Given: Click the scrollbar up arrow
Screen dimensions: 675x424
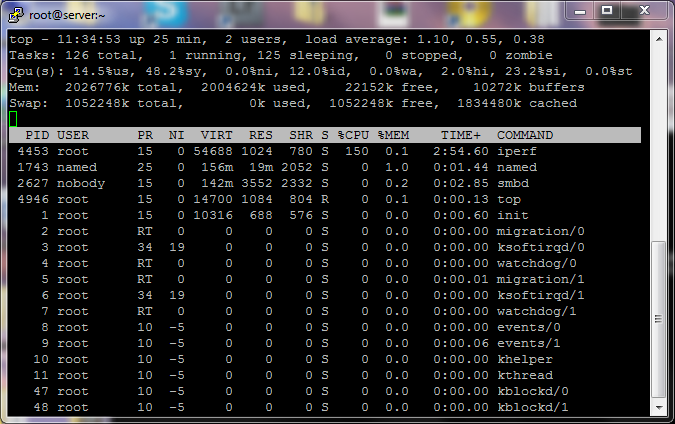Looking at the screenshot, I should tap(657, 39).
